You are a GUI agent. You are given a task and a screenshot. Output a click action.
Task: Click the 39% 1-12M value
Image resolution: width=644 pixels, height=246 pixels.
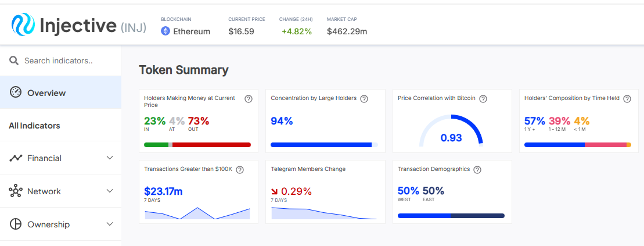click(560, 121)
